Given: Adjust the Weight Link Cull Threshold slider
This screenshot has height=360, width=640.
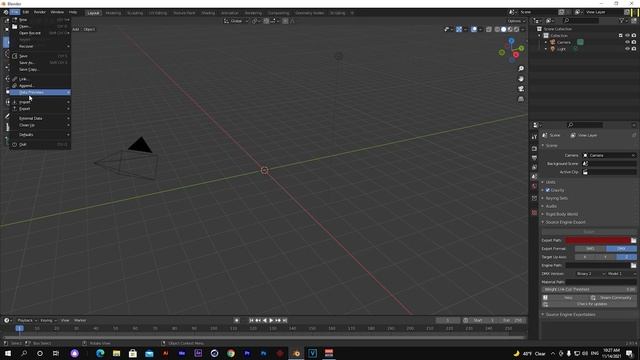Looking at the screenshot, I should point(589,289).
